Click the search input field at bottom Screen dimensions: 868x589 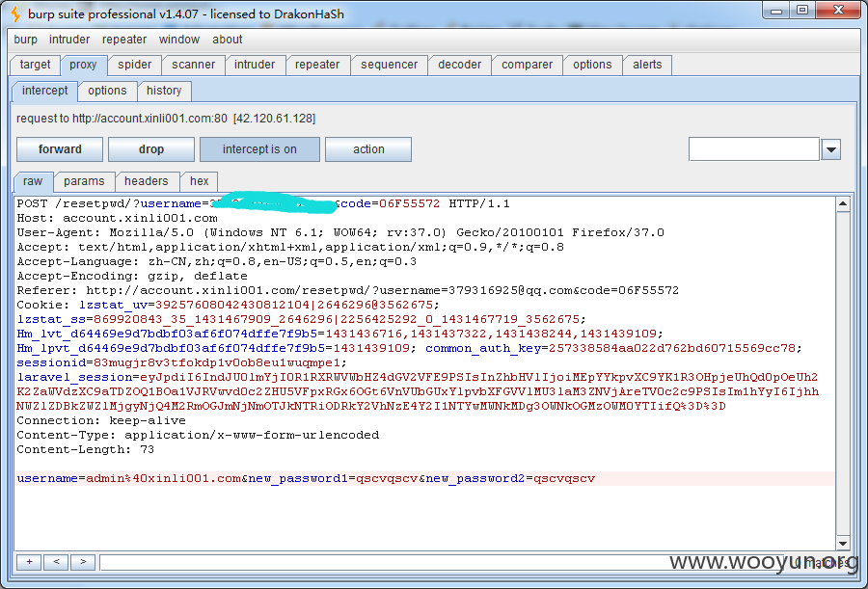pos(443,562)
